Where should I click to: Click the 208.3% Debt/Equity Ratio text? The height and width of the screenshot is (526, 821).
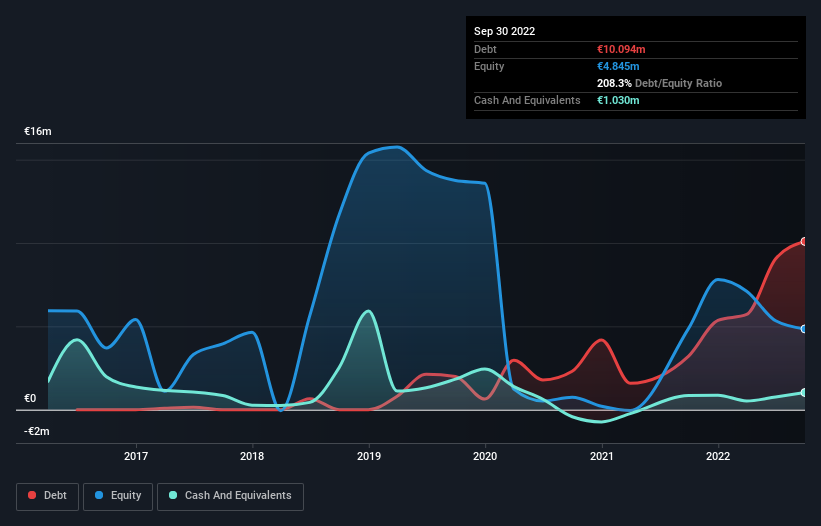[660, 83]
